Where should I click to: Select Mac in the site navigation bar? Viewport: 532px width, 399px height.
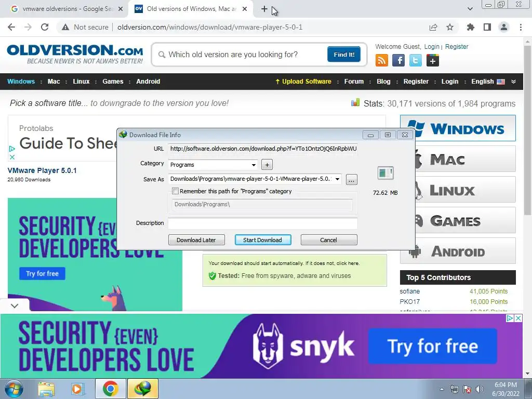[54, 82]
